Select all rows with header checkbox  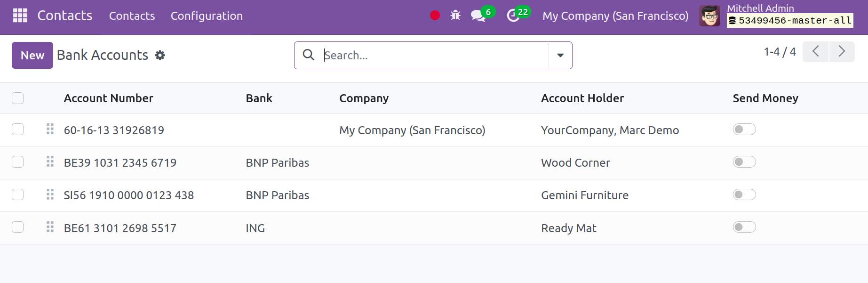[18, 98]
